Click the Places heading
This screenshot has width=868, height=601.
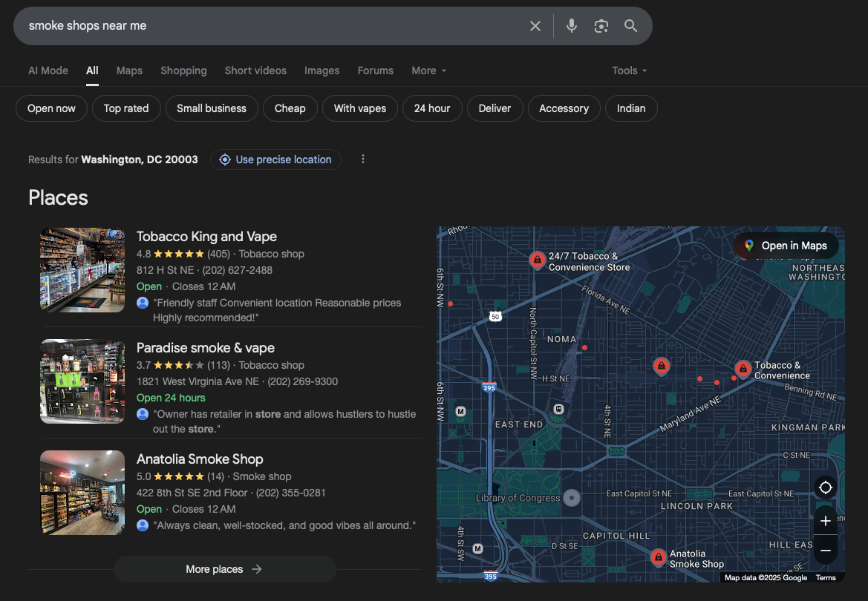point(58,198)
